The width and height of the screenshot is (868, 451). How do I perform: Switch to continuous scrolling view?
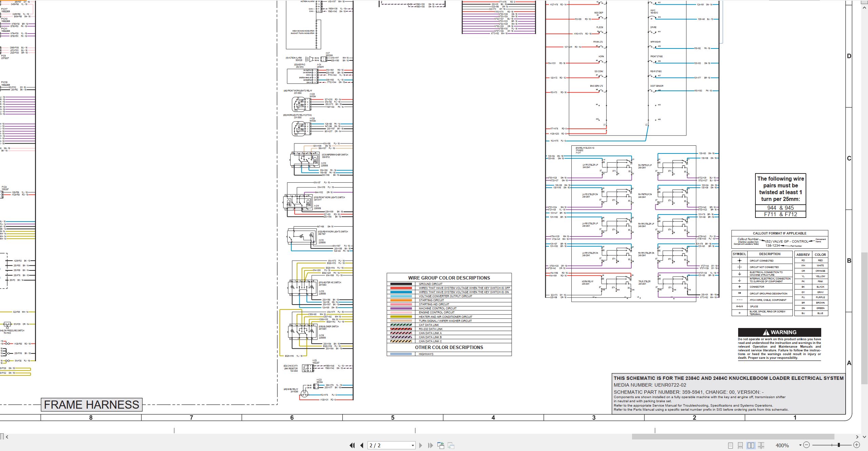(741, 446)
